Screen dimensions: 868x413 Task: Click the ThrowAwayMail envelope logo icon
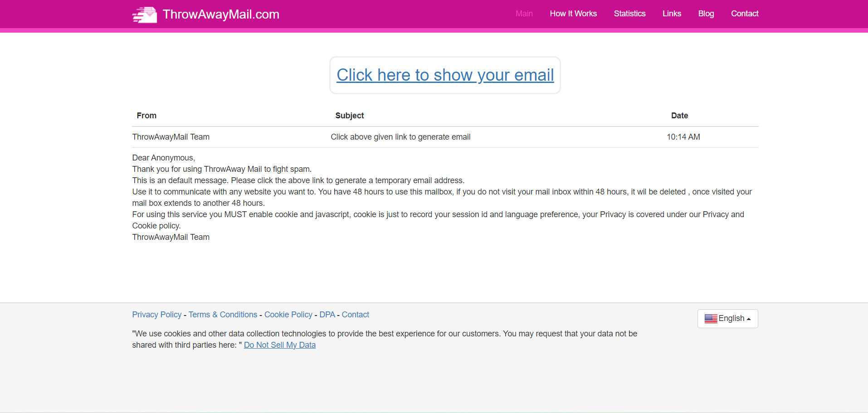(x=145, y=15)
